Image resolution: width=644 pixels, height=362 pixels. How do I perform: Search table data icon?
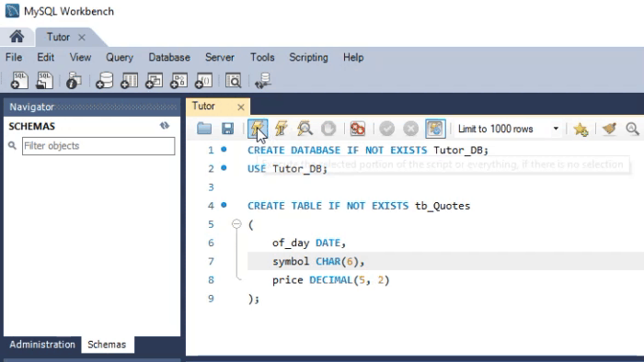click(234, 81)
